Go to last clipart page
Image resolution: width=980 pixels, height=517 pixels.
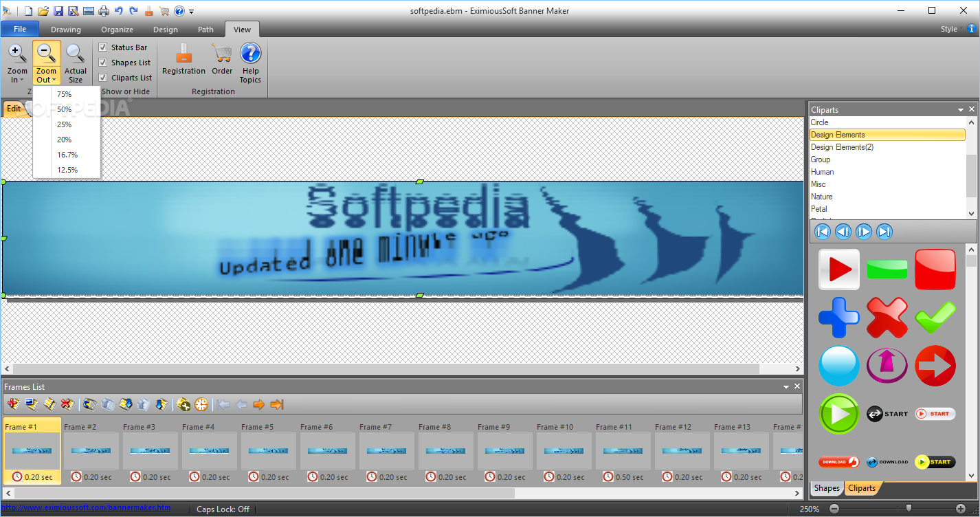point(885,232)
